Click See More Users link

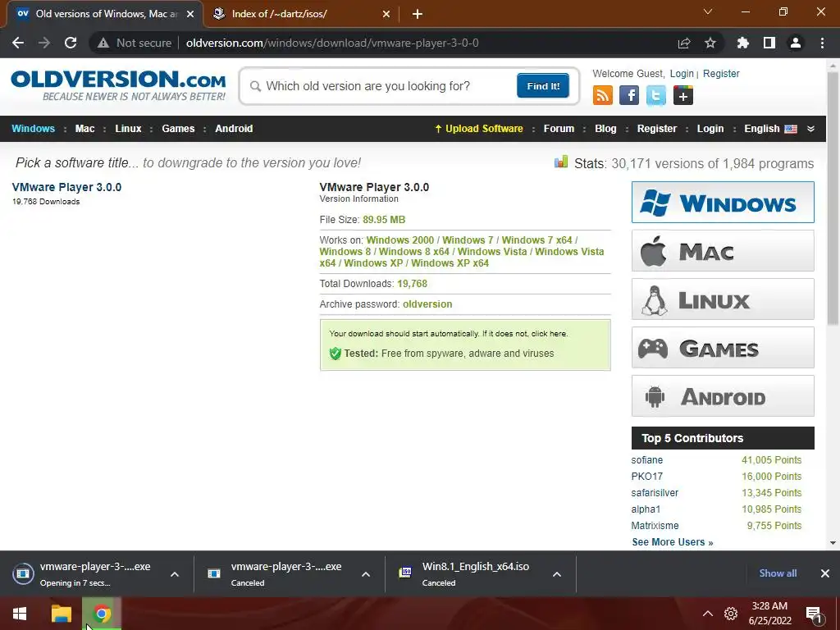[673, 541]
